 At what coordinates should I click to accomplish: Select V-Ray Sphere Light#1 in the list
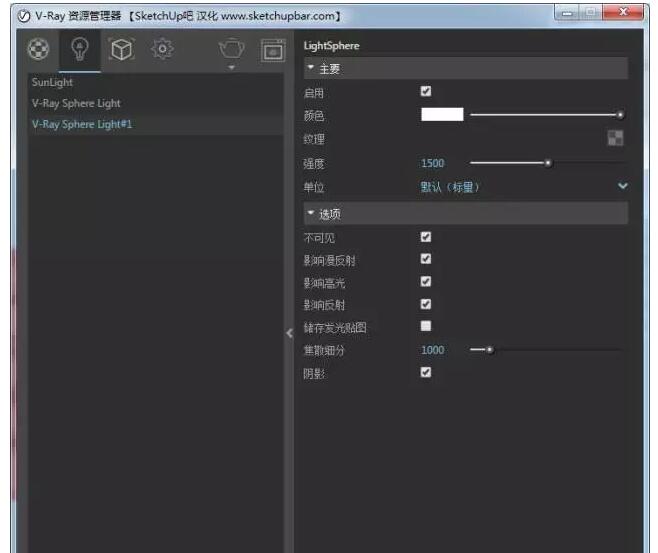(x=156, y=124)
